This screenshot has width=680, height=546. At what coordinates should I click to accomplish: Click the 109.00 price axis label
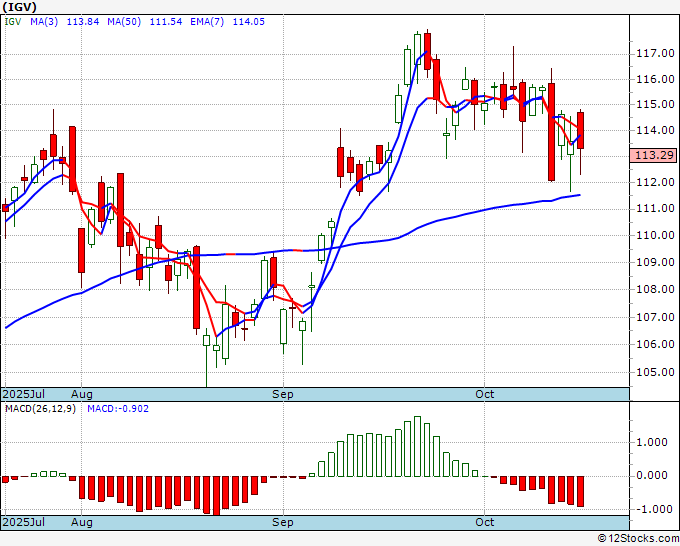pyautogui.click(x=655, y=262)
